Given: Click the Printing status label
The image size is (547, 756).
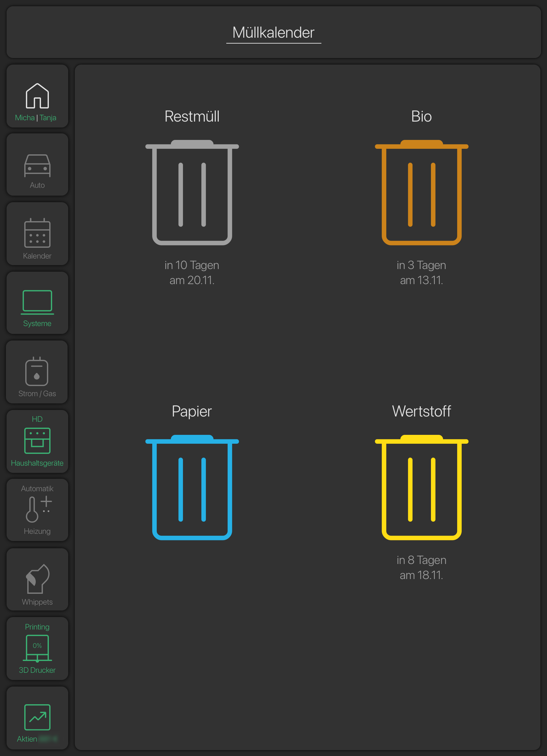Looking at the screenshot, I should (x=37, y=627).
